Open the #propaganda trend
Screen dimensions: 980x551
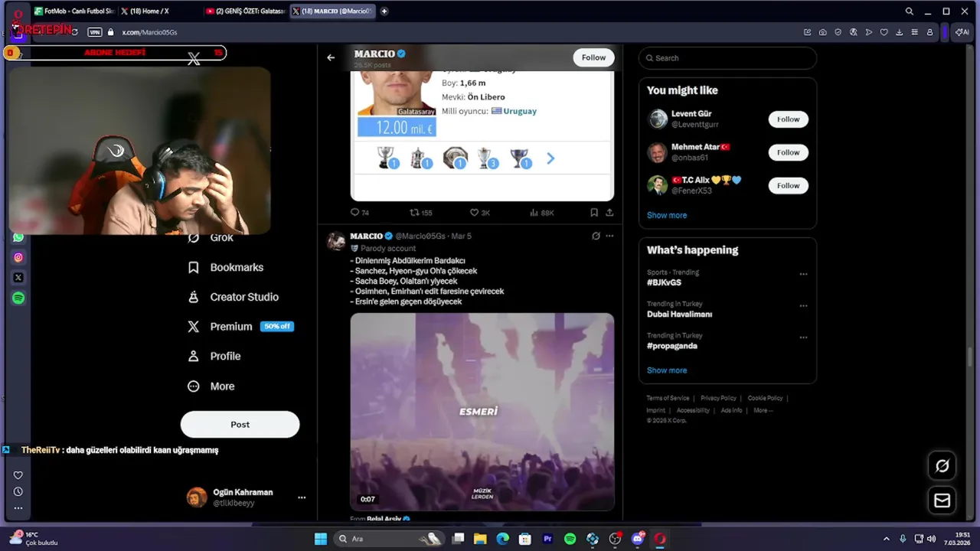click(671, 346)
